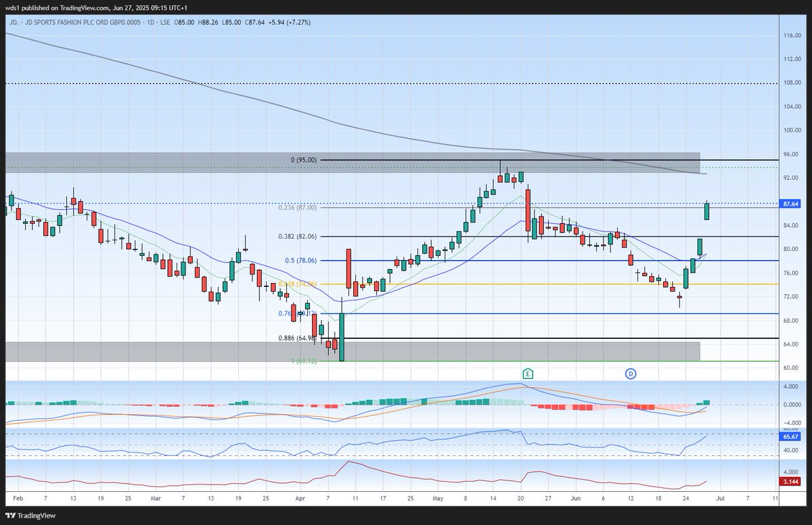
Task: Click the upper grey resistance zone rectangle
Action: point(353,162)
